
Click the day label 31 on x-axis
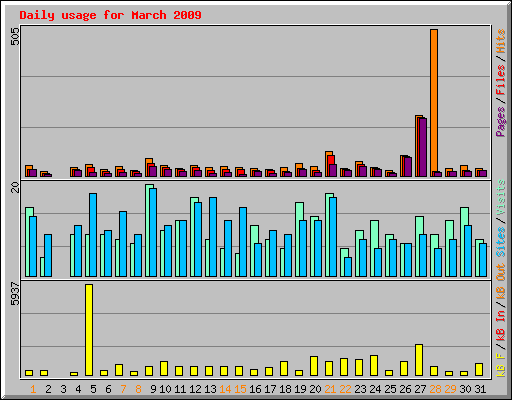click(x=480, y=389)
